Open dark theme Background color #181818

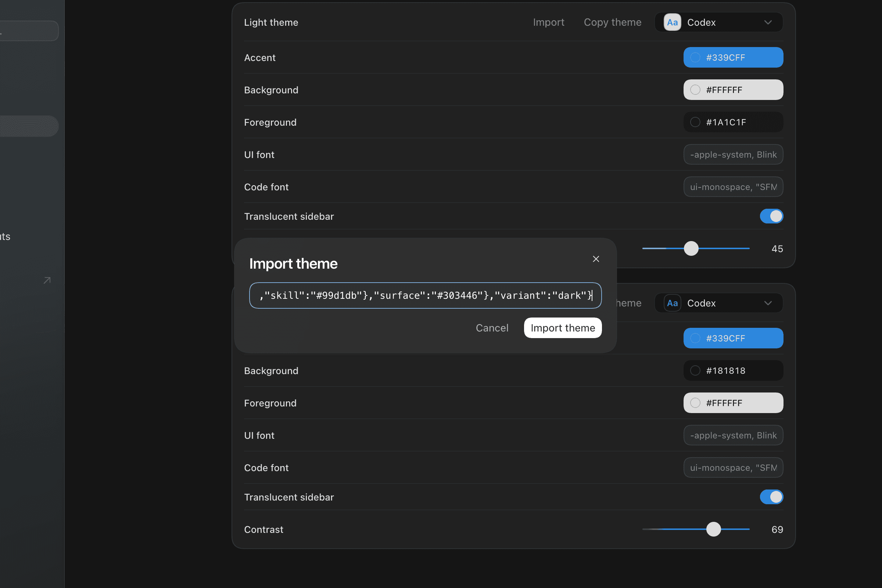click(x=733, y=370)
